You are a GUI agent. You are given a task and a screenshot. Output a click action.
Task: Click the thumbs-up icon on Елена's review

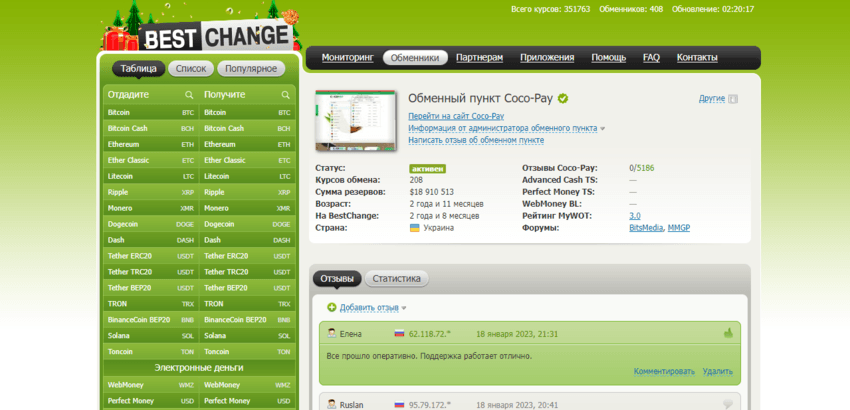pyautogui.click(x=728, y=334)
